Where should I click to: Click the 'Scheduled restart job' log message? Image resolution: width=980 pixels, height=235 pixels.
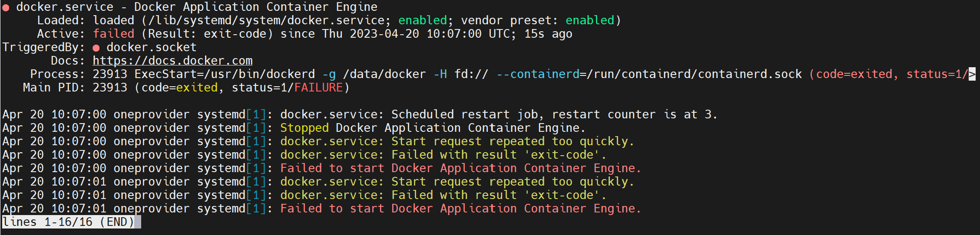click(465, 114)
